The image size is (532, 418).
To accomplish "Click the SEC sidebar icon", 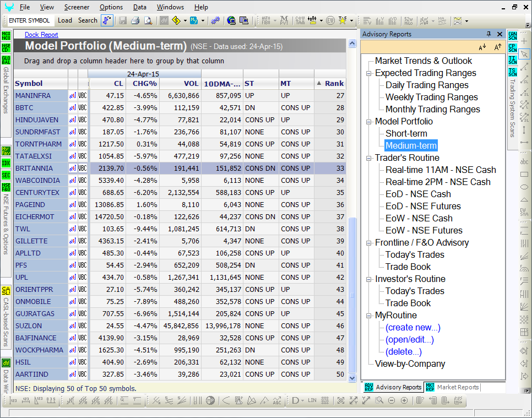I will (x=6, y=175).
